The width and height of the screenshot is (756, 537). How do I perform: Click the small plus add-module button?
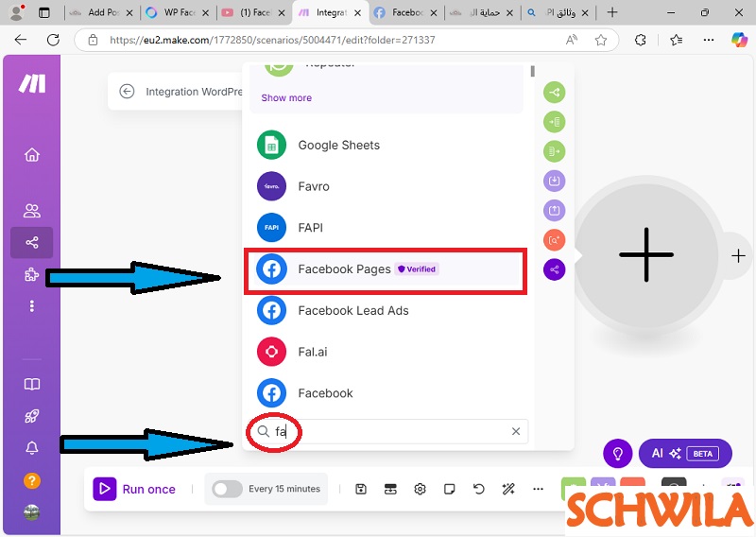(x=738, y=255)
